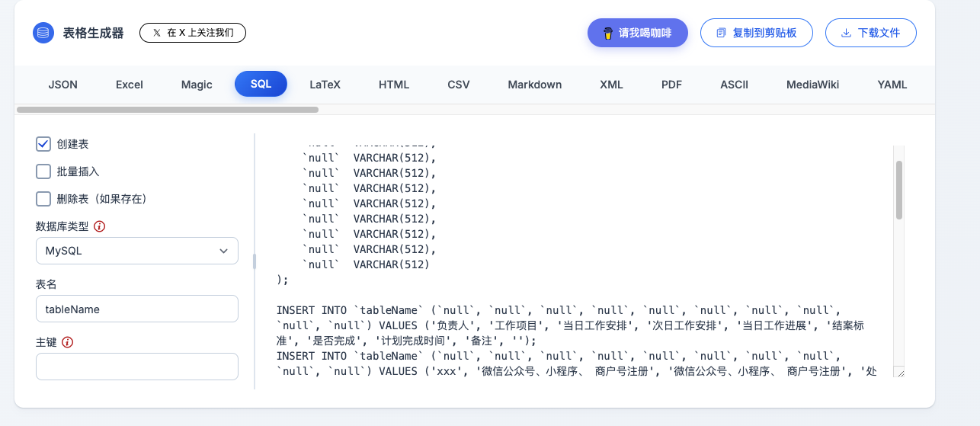Click the 复制到剪贴板 button

(x=756, y=33)
